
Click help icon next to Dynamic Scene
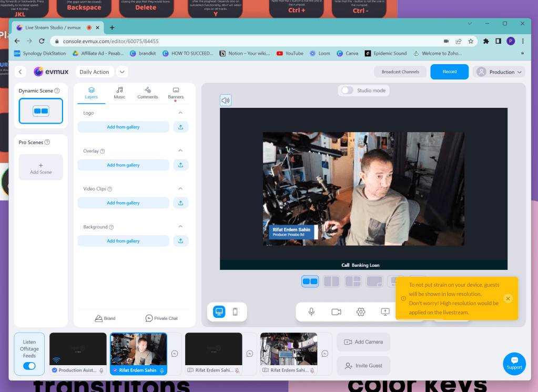(x=57, y=91)
